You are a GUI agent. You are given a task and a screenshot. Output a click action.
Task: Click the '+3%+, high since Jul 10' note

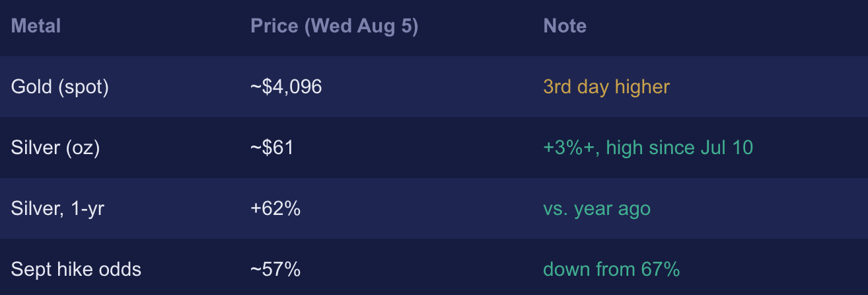tap(648, 148)
